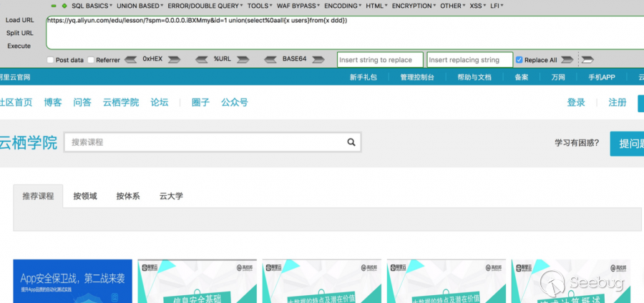
Task: Open 新手礼包 in the top blue bar
Action: pyautogui.click(x=364, y=77)
